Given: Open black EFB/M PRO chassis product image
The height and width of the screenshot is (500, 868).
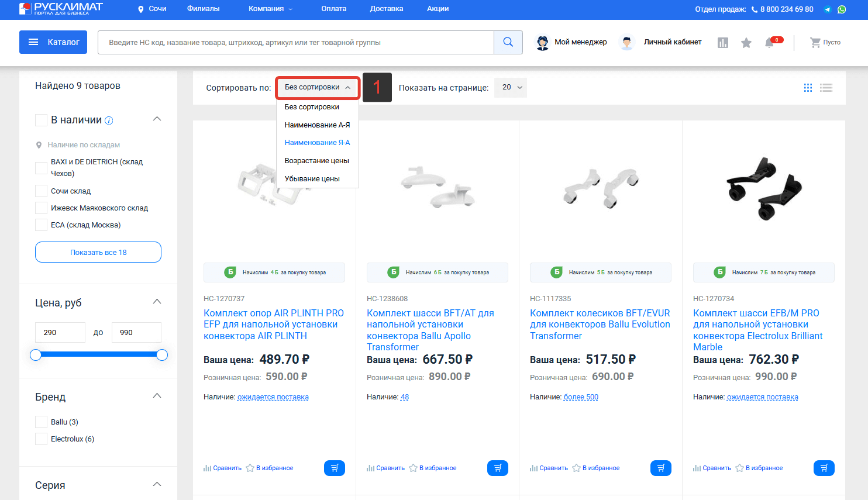Looking at the screenshot, I should (764, 188).
